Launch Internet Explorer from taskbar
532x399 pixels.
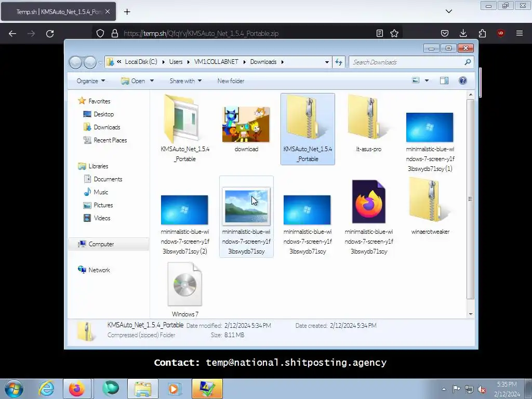[46, 389]
